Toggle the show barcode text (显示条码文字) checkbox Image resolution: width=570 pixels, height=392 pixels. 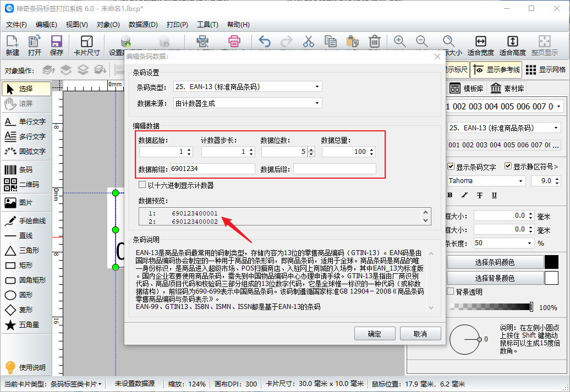(x=451, y=167)
